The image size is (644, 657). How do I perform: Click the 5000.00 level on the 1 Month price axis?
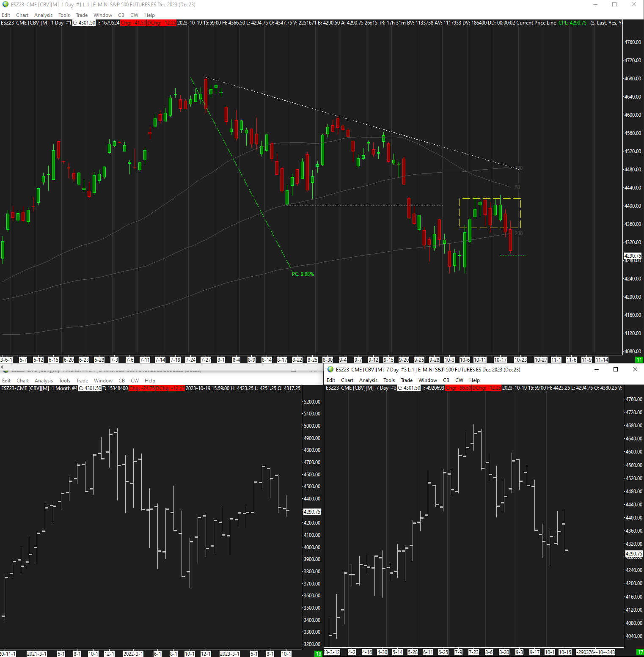[312, 426]
